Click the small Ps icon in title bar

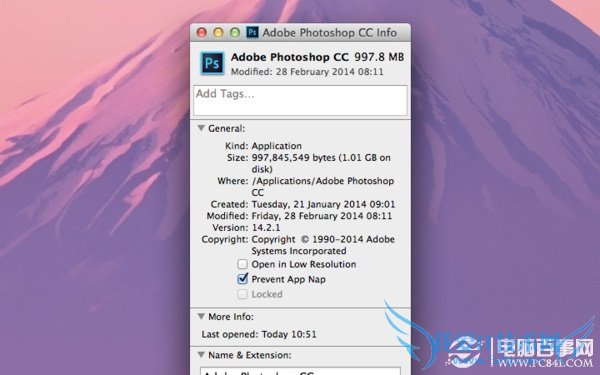pyautogui.click(x=252, y=32)
